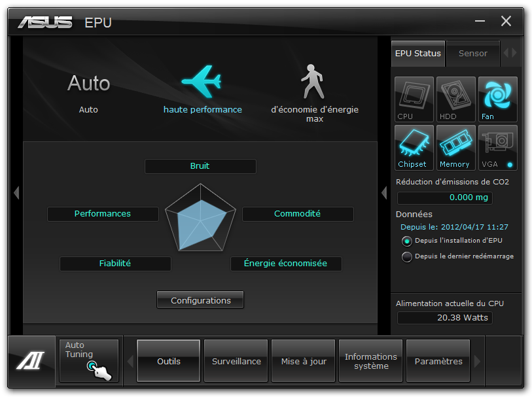Open the Configurations button
The image size is (532, 397).
(200, 300)
